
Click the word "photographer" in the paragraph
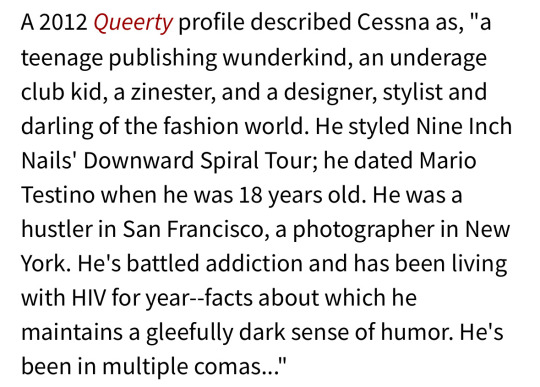(363, 230)
